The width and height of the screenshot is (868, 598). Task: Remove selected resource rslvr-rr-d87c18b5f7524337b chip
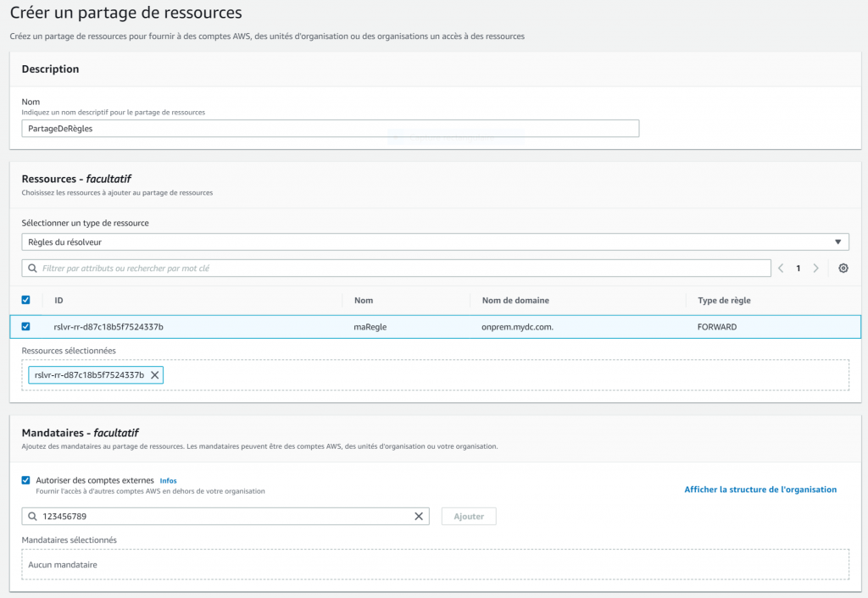click(x=155, y=375)
